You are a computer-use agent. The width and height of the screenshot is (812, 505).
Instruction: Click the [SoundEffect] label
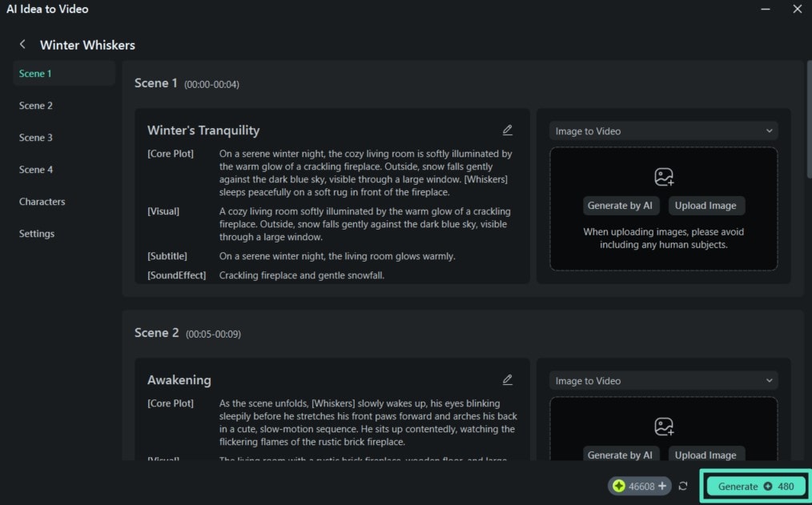click(x=177, y=275)
